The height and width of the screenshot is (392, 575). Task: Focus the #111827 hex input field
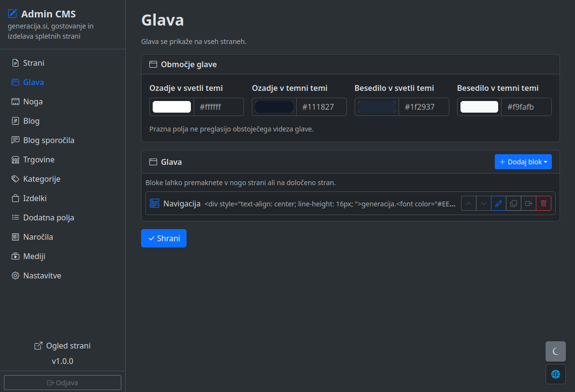(321, 107)
